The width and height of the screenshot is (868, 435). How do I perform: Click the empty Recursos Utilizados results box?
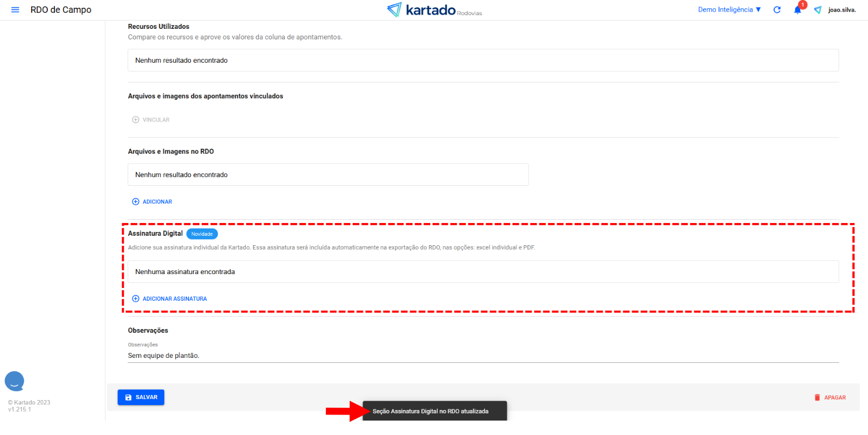point(483,60)
